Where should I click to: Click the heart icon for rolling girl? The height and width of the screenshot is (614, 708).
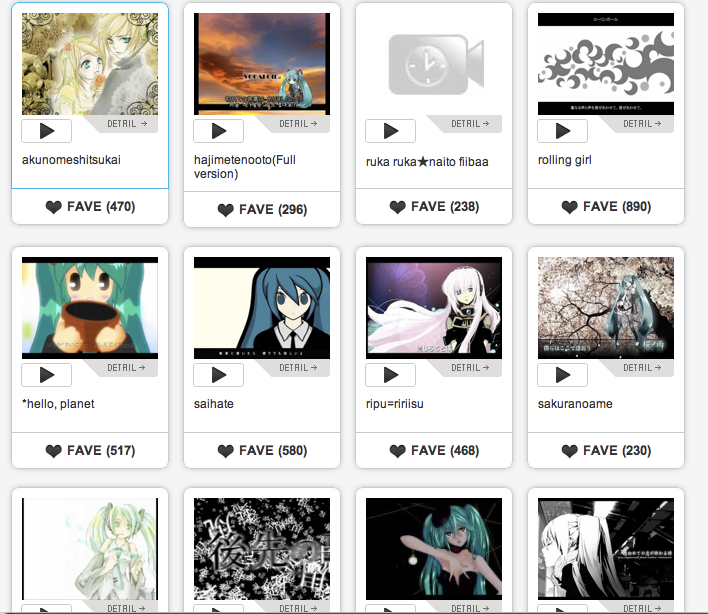[x=569, y=207]
